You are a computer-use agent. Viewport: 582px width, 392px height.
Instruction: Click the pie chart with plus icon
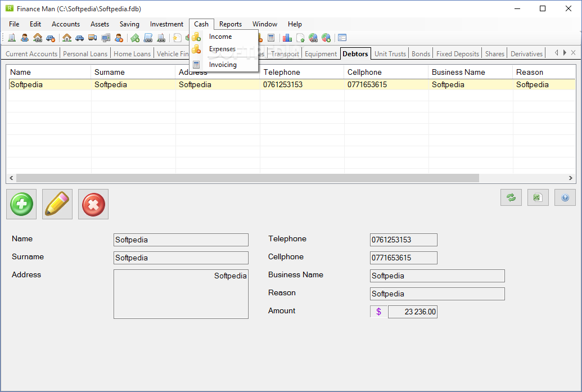326,38
